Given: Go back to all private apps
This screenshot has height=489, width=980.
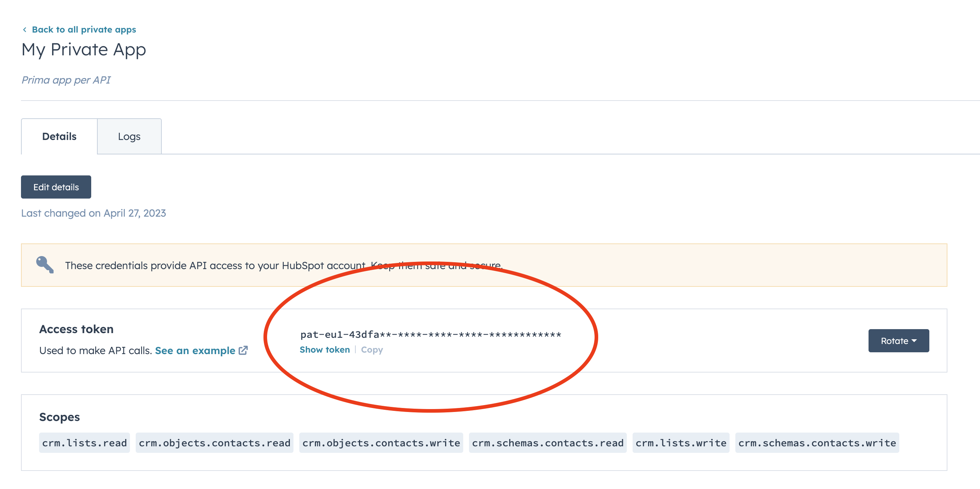Looking at the screenshot, I should point(84,30).
